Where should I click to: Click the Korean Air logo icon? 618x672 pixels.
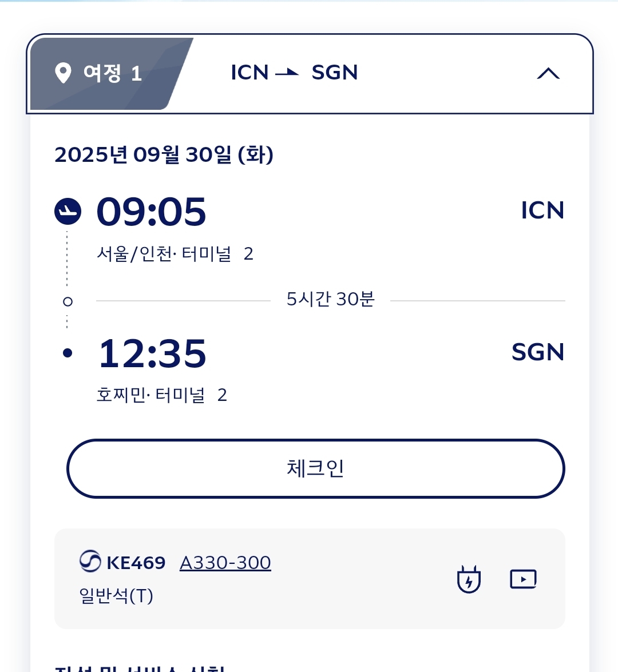[90, 562]
